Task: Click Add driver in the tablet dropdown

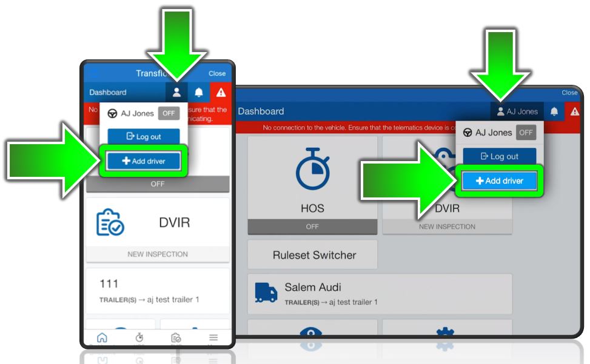Action: pos(499,181)
